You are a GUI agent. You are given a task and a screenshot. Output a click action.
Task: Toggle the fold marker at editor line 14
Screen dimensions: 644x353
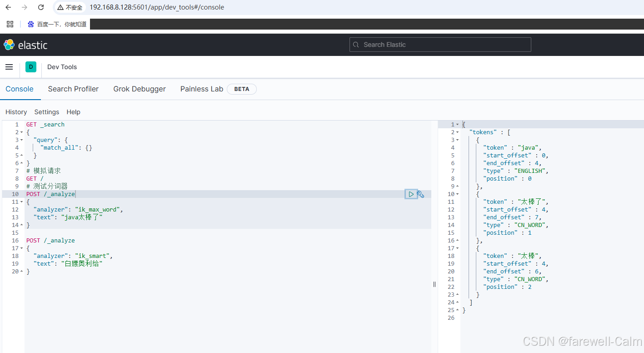point(21,225)
